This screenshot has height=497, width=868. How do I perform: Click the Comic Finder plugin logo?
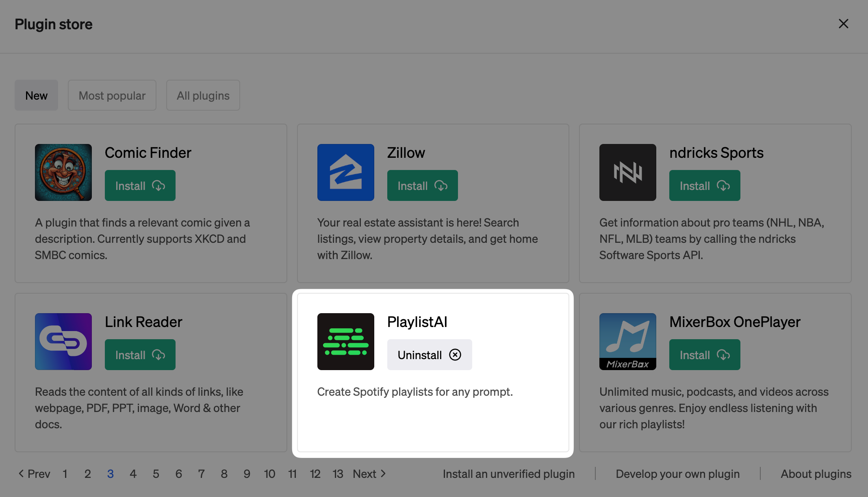[63, 172]
